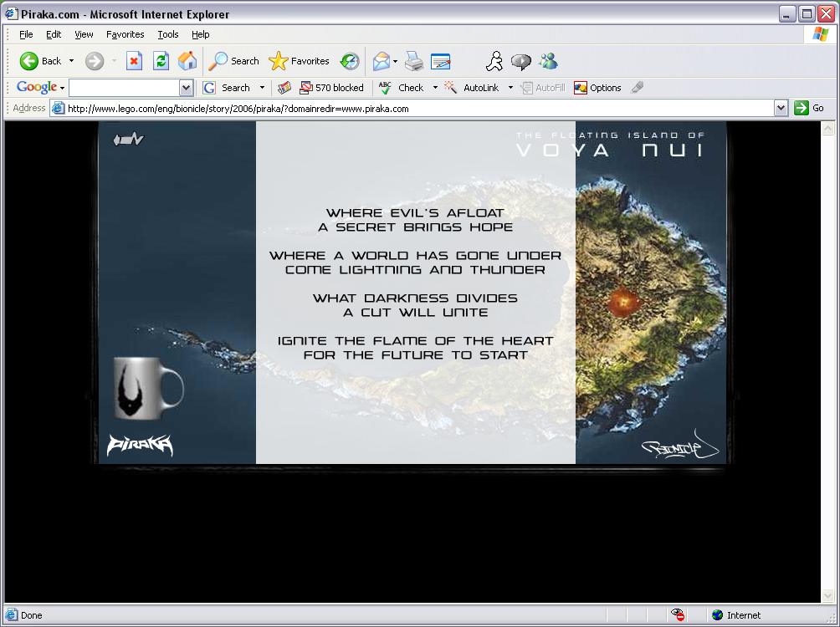The height and width of the screenshot is (627, 840).
Task: Open the Favorites menu
Action: point(125,34)
